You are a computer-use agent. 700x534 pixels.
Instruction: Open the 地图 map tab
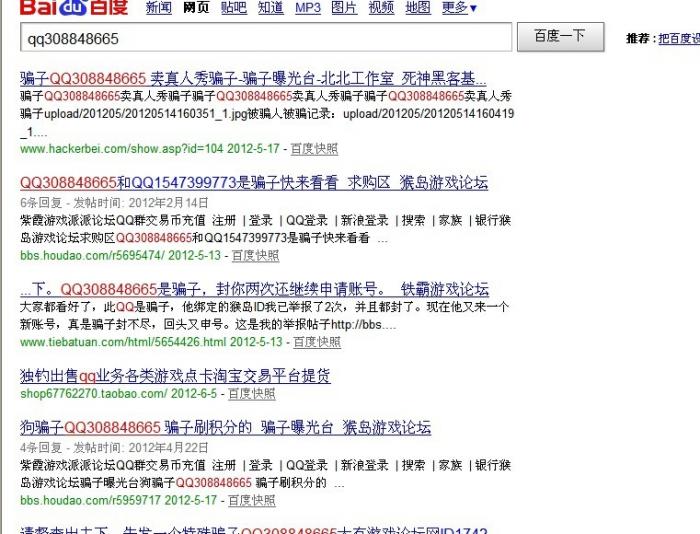click(418, 8)
